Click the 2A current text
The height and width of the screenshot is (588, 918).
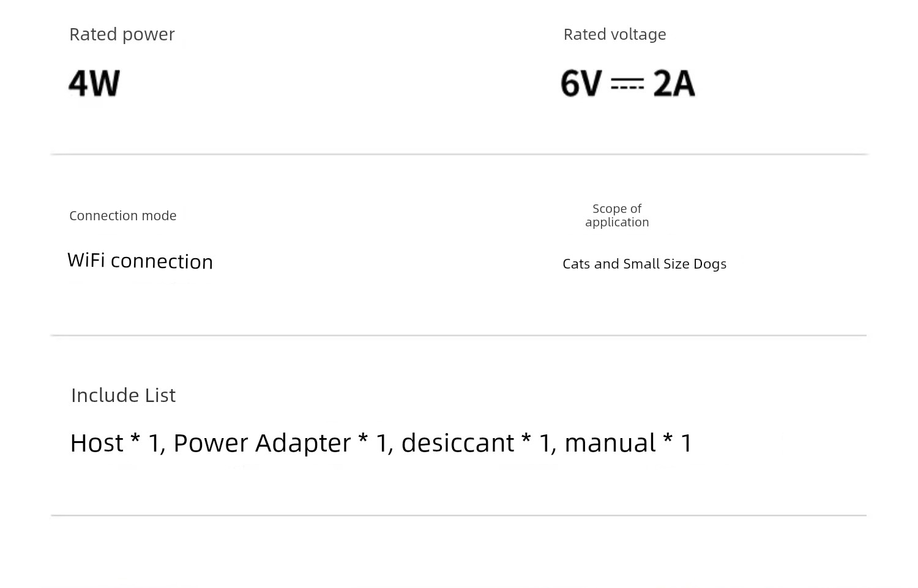coord(674,83)
